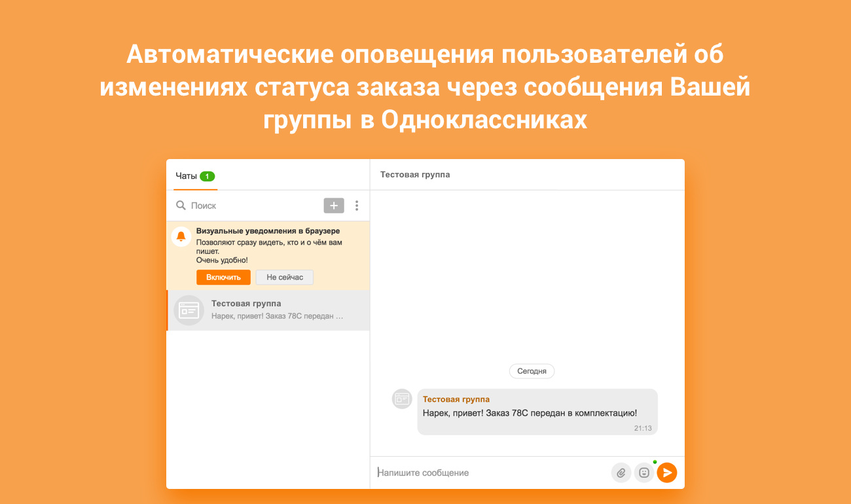The image size is (851, 504).
Task: Click the Включить button
Action: tap(223, 278)
